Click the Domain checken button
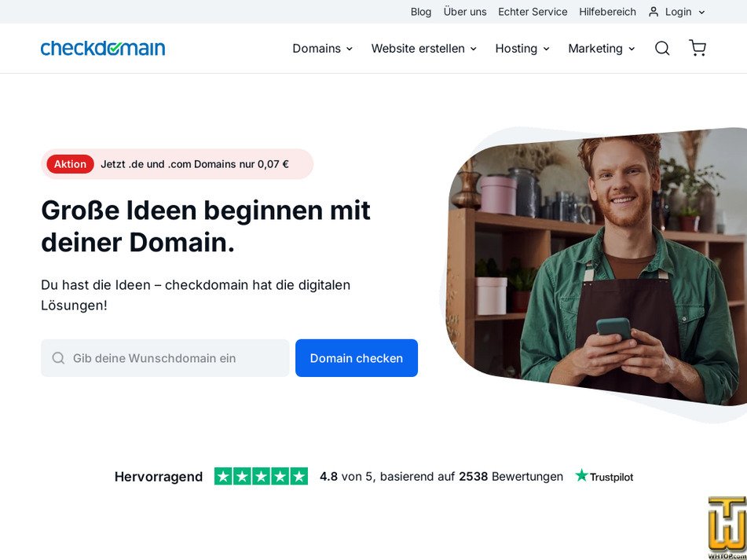This screenshot has width=747, height=560. [x=357, y=358]
